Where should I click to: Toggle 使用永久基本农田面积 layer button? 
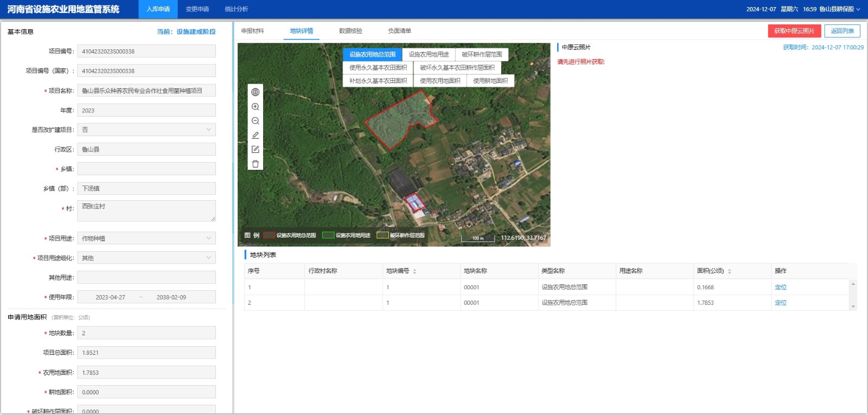(x=378, y=68)
